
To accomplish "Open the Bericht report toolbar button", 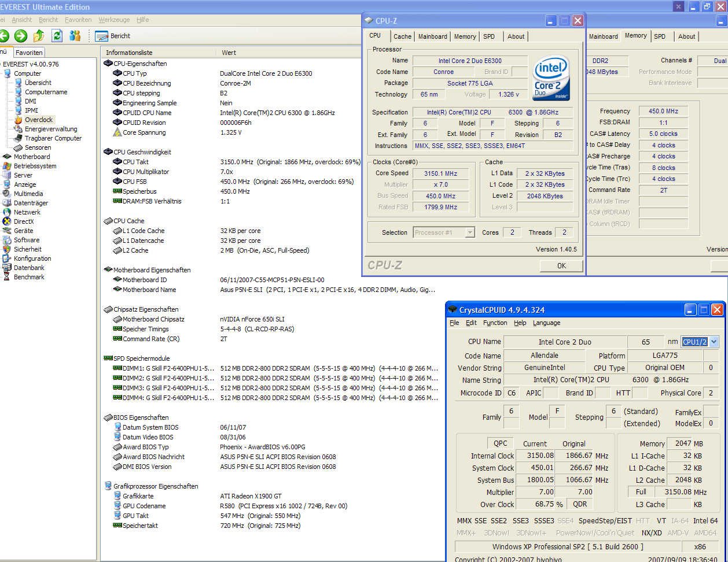I will [x=113, y=36].
